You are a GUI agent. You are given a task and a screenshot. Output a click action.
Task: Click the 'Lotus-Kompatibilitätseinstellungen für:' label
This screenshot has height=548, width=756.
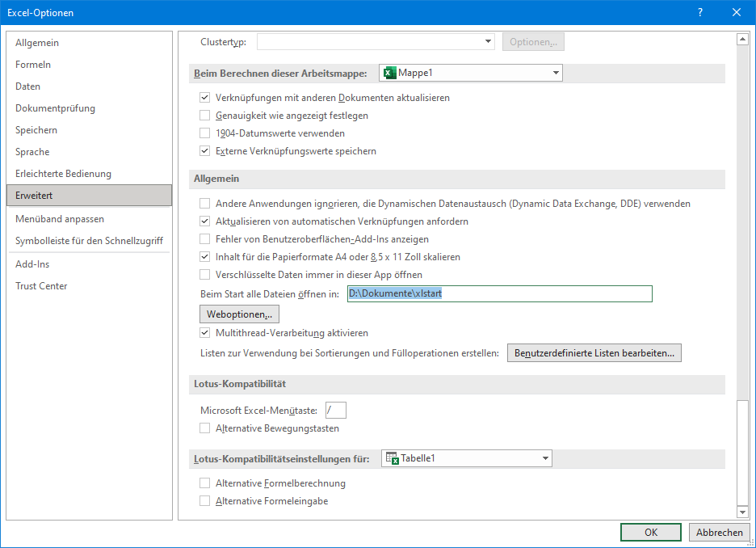[x=282, y=459]
